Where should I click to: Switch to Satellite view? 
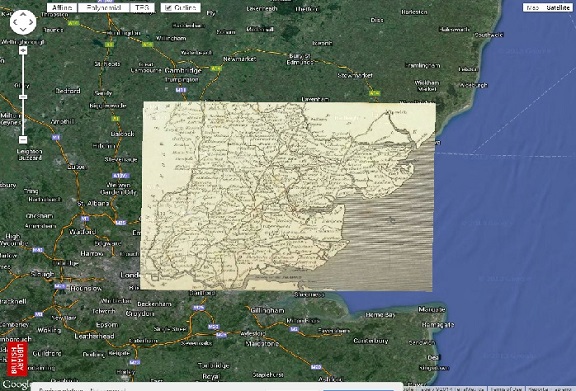[558, 7]
